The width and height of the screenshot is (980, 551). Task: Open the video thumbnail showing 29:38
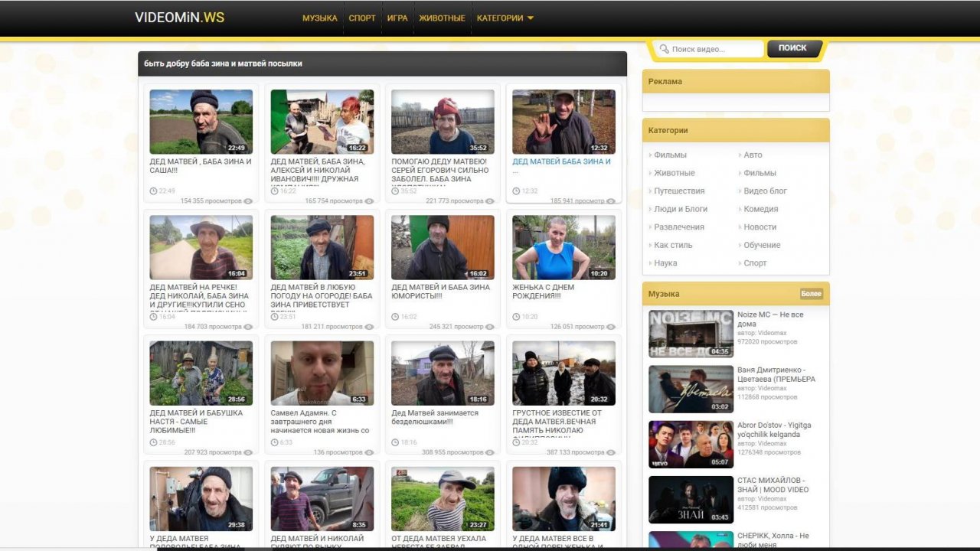[201, 499]
